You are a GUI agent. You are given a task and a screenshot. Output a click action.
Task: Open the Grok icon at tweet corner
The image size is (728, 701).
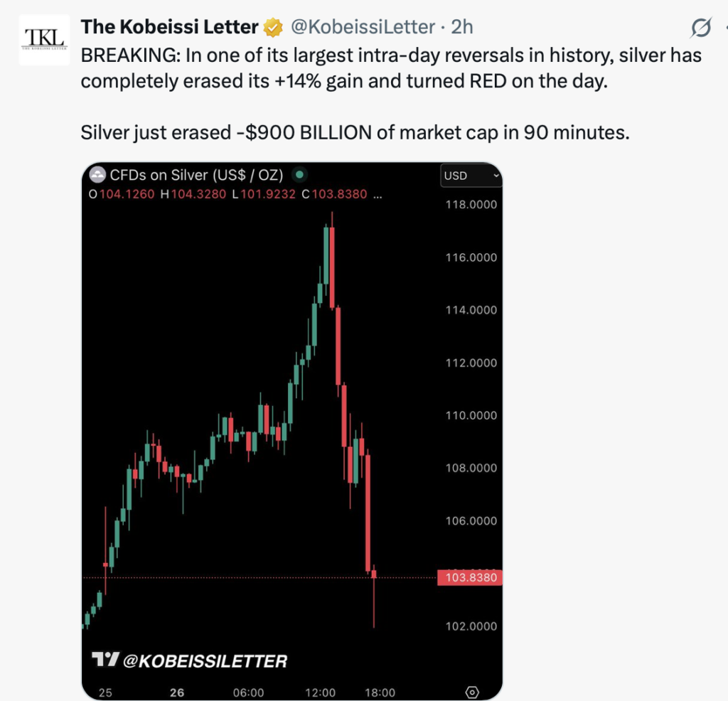(701, 28)
